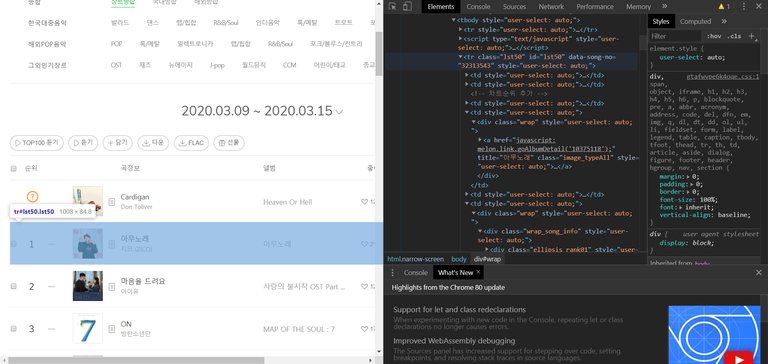Open the Heaven Or Hell album link
The height and width of the screenshot is (364, 768).
288,202
